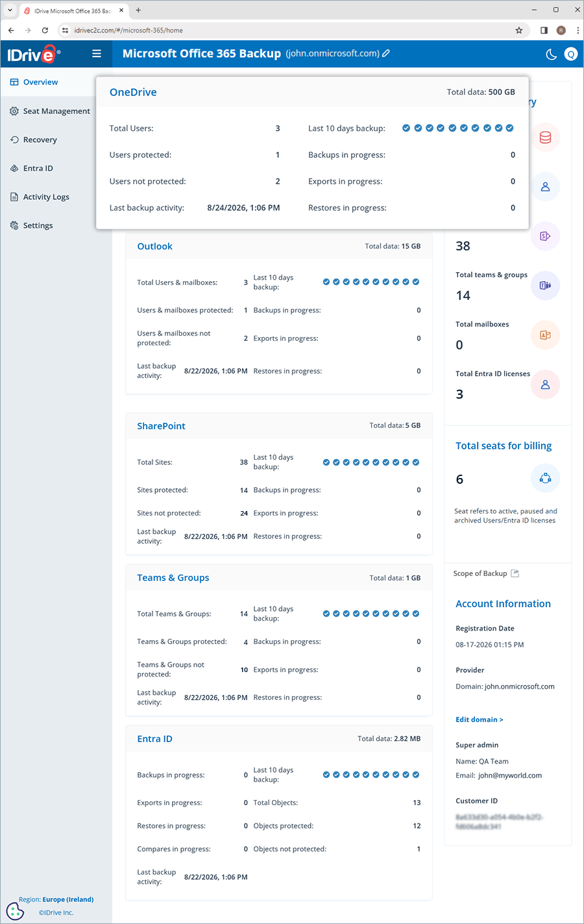Viewport: 584px width, 924px height.
Task: Click the OneDrive 'Total data: 500 GB' text
Action: pos(481,92)
